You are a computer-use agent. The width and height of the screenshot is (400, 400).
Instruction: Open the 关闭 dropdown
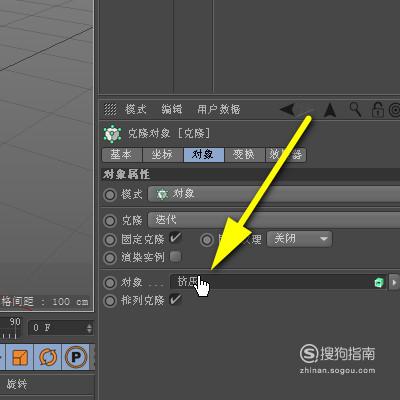(299, 239)
